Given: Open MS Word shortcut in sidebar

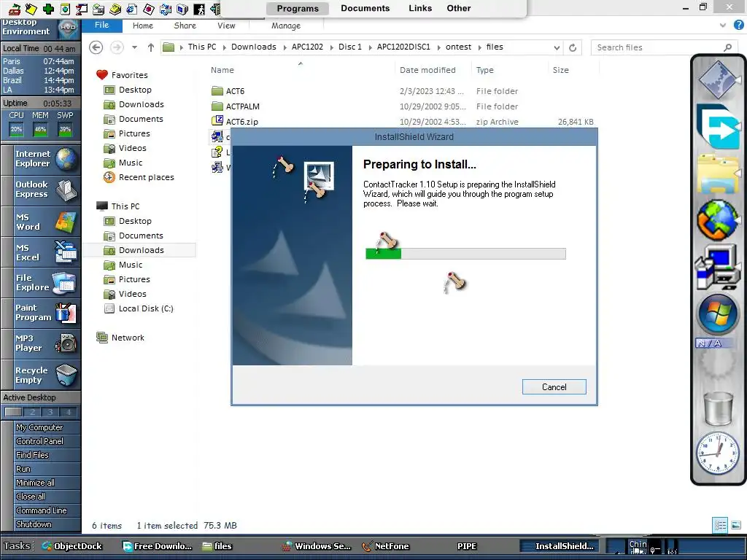Looking at the screenshot, I should 41,222.
